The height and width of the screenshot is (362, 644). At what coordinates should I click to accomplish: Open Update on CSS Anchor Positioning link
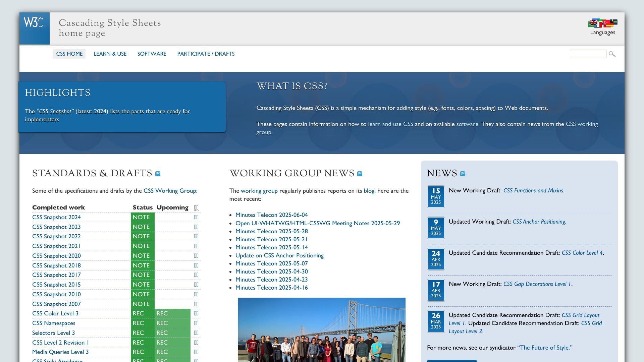tap(279, 255)
